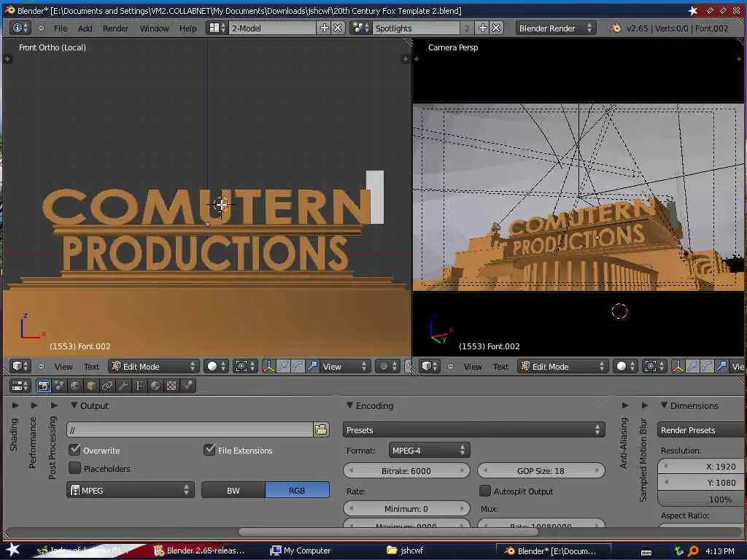Toggle 3D manipulator in Camera Persp viewport
Screen dimensions: 747x560
(x=678, y=366)
